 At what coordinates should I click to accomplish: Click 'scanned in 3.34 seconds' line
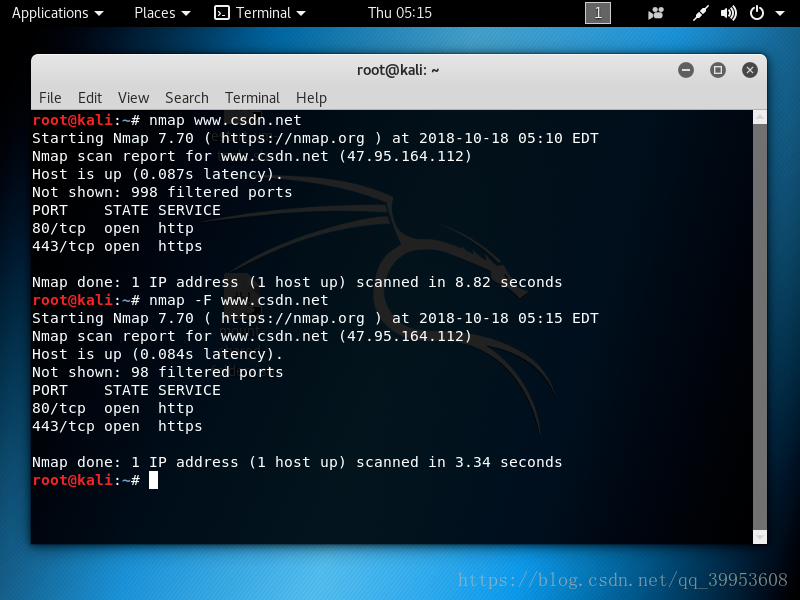[x=297, y=462]
